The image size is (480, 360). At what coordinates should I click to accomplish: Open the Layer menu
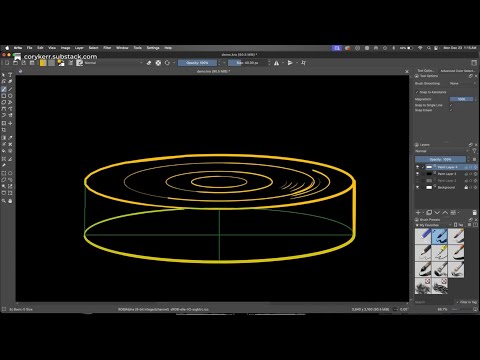click(x=79, y=48)
